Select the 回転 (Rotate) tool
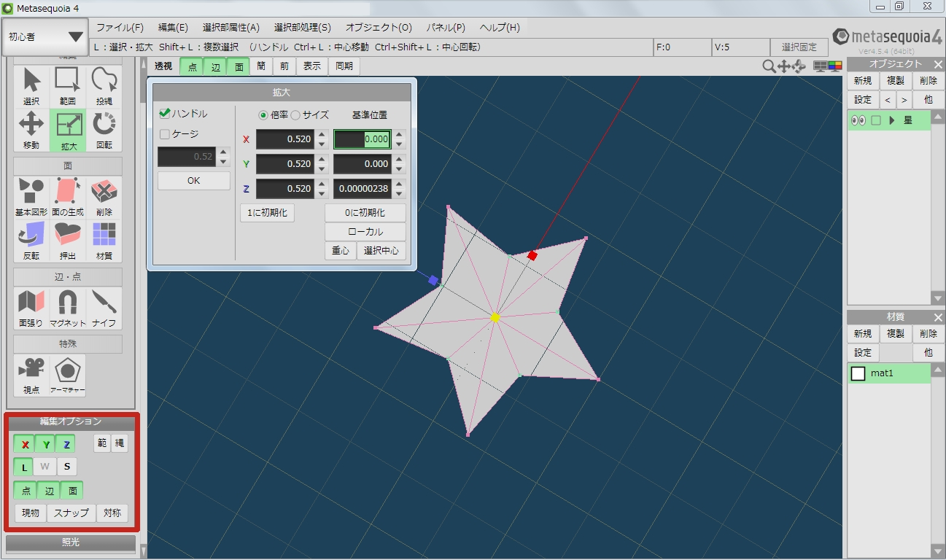Image resolution: width=946 pixels, height=560 pixels. [104, 131]
